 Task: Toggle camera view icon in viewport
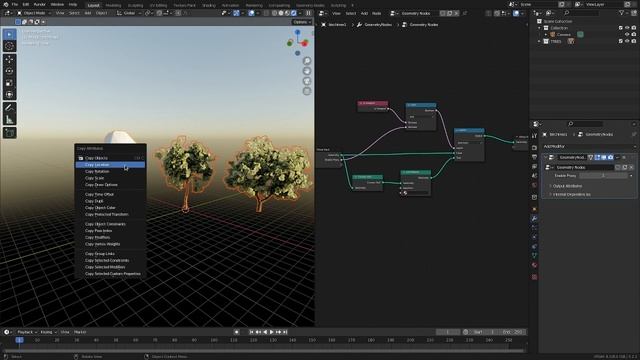[x=307, y=81]
